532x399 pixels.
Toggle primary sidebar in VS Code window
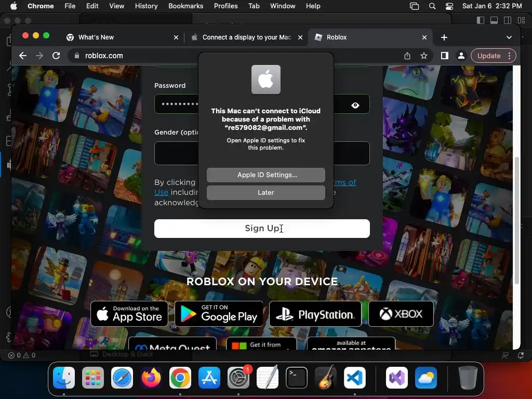(481, 20)
